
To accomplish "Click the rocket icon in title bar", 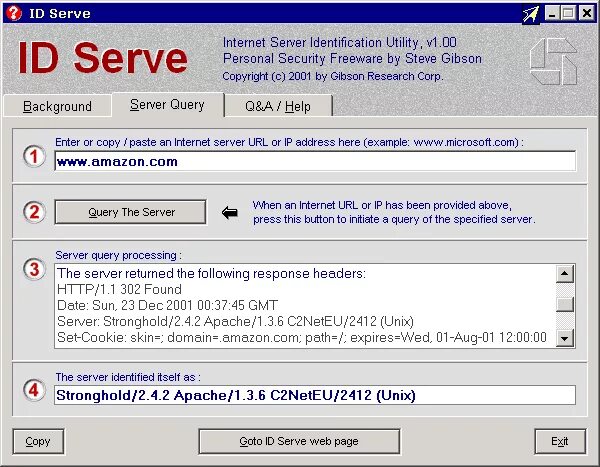I will 531,14.
